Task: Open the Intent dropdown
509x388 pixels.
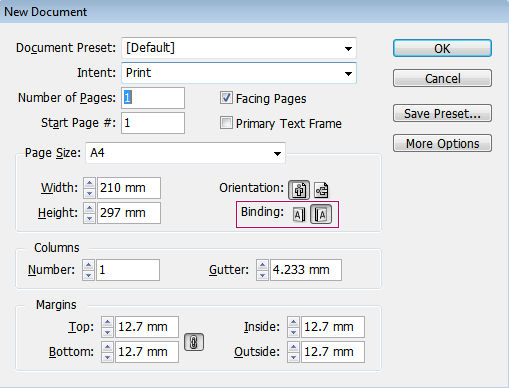Action: pyautogui.click(x=239, y=73)
